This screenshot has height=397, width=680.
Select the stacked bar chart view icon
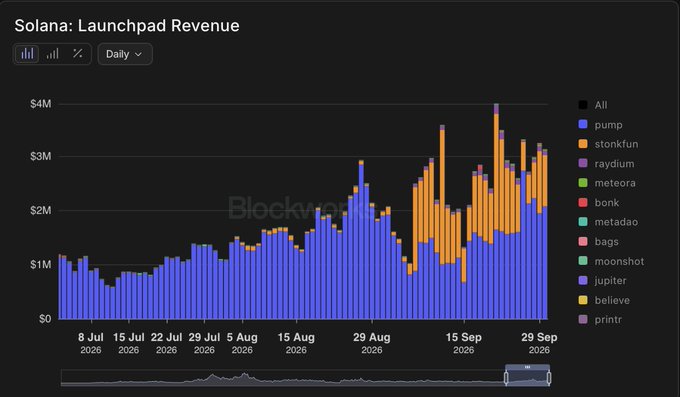coord(27,54)
